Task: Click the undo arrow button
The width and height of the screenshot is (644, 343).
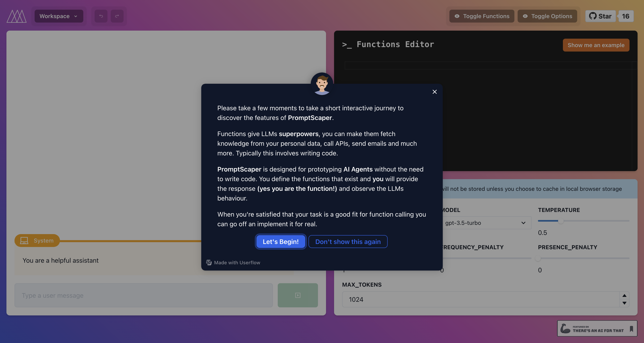Action: tap(101, 16)
